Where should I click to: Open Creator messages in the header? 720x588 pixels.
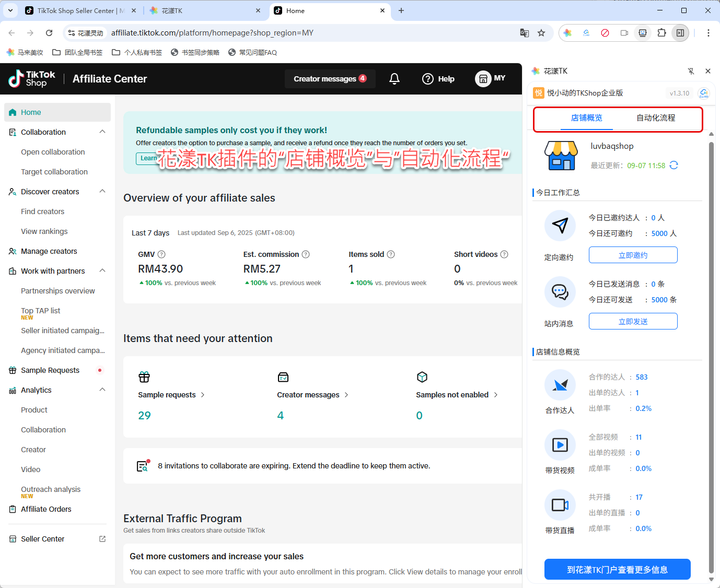pos(330,79)
